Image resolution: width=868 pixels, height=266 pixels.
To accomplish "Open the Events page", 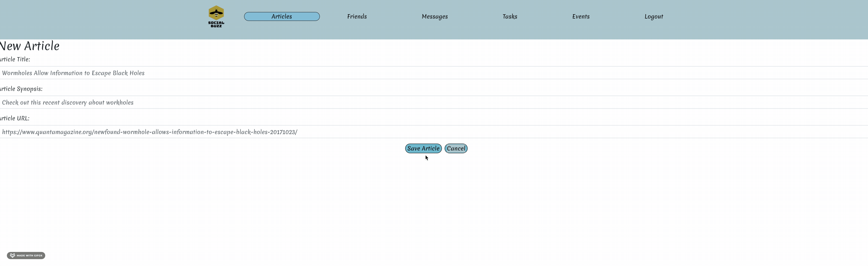I will click(581, 16).
